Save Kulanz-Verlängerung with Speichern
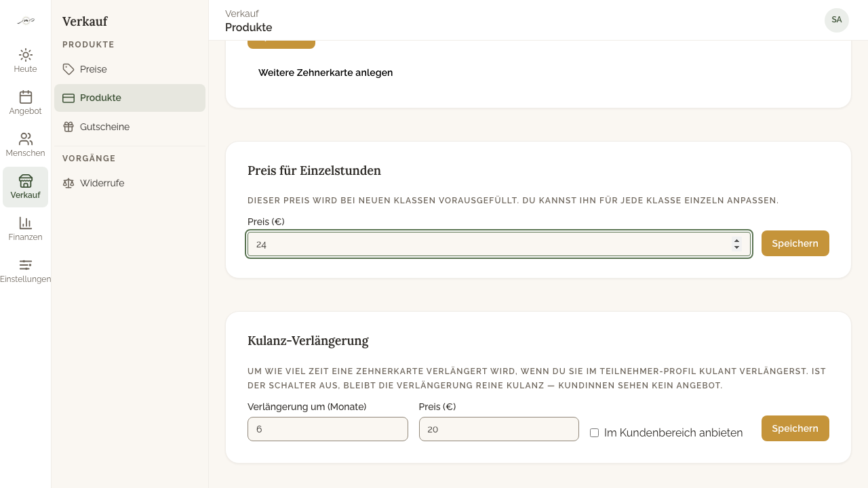Image resolution: width=868 pixels, height=488 pixels. pyautogui.click(x=795, y=428)
